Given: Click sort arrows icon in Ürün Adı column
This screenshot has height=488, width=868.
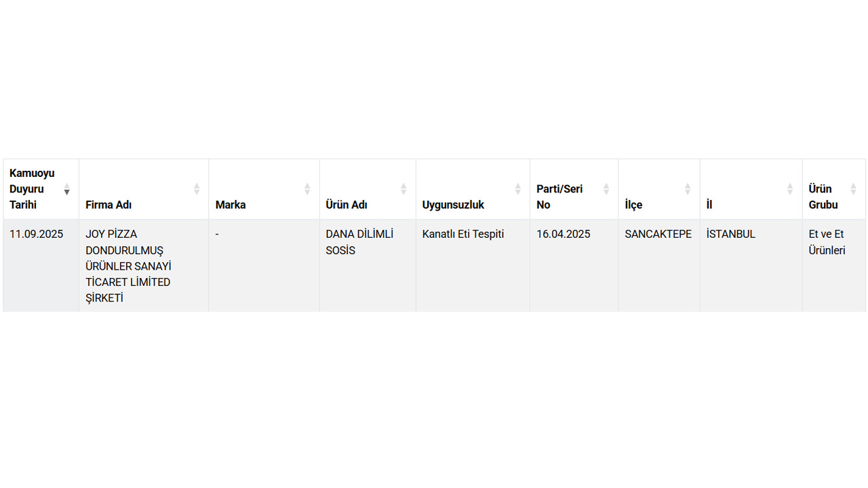Looking at the screenshot, I should tap(403, 189).
